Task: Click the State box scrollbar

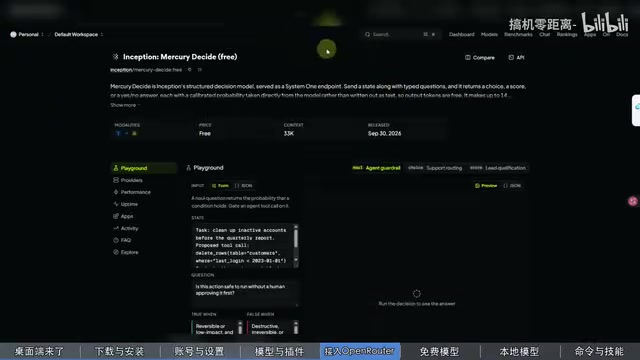Action: coord(296,245)
